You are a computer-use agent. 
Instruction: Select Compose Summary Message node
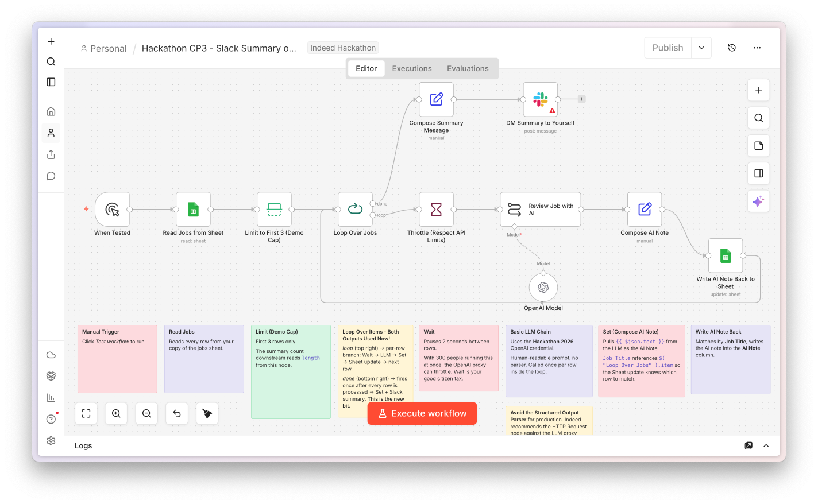[x=436, y=99]
